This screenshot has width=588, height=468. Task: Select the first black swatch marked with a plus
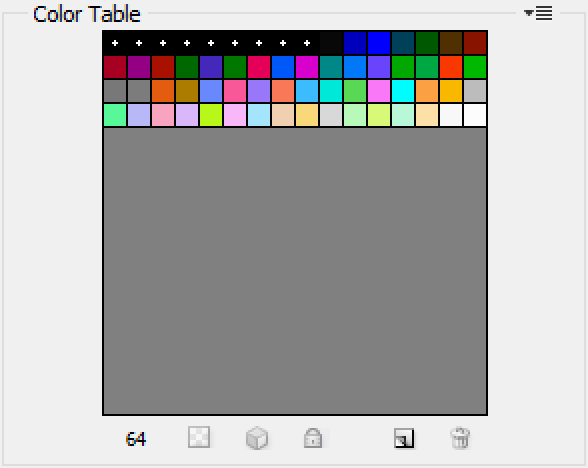point(115,43)
